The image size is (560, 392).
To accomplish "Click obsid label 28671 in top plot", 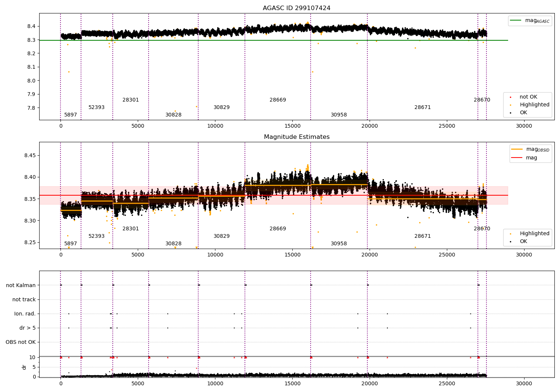I will tap(423, 107).
